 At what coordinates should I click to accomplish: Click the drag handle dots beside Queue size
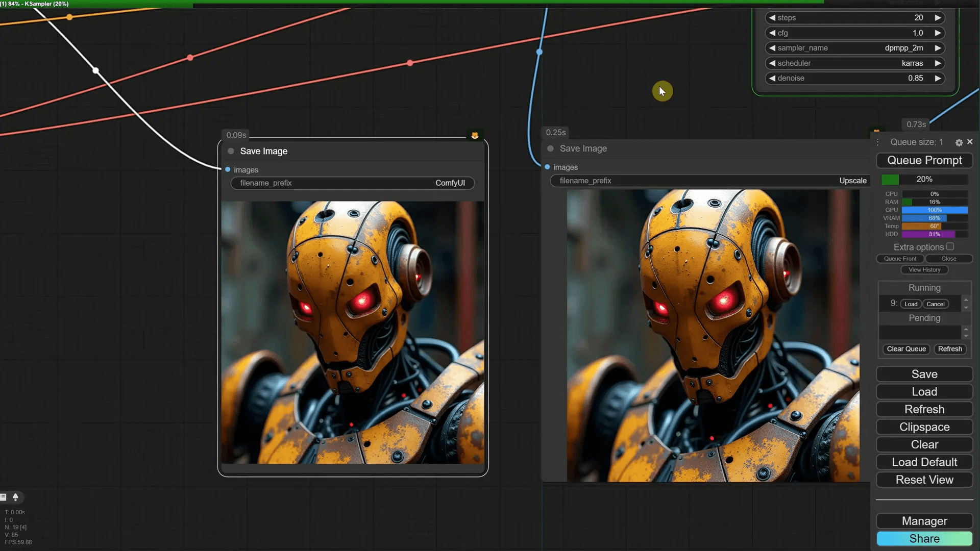tap(878, 142)
